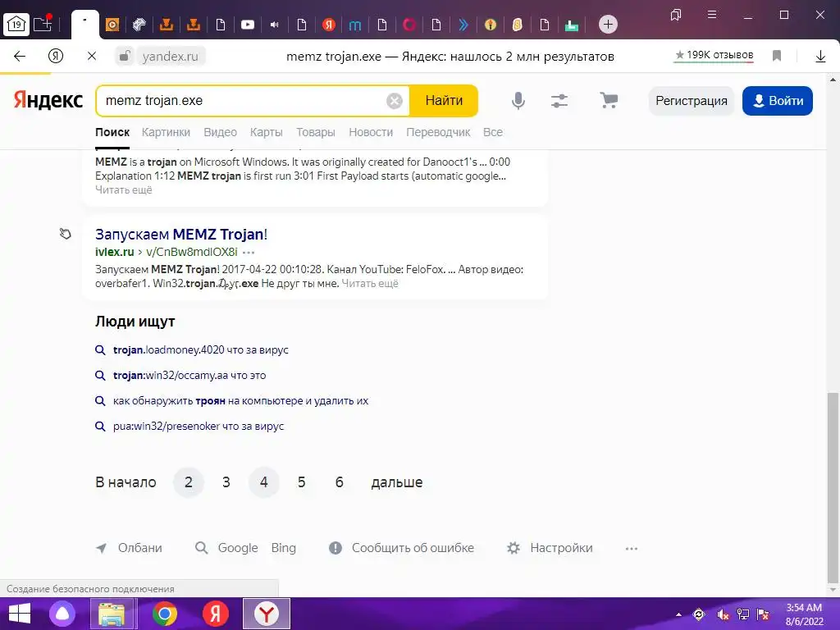Image resolution: width=840 pixels, height=630 pixels.
Task: Switch to the YouTube tab
Action: click(x=248, y=25)
